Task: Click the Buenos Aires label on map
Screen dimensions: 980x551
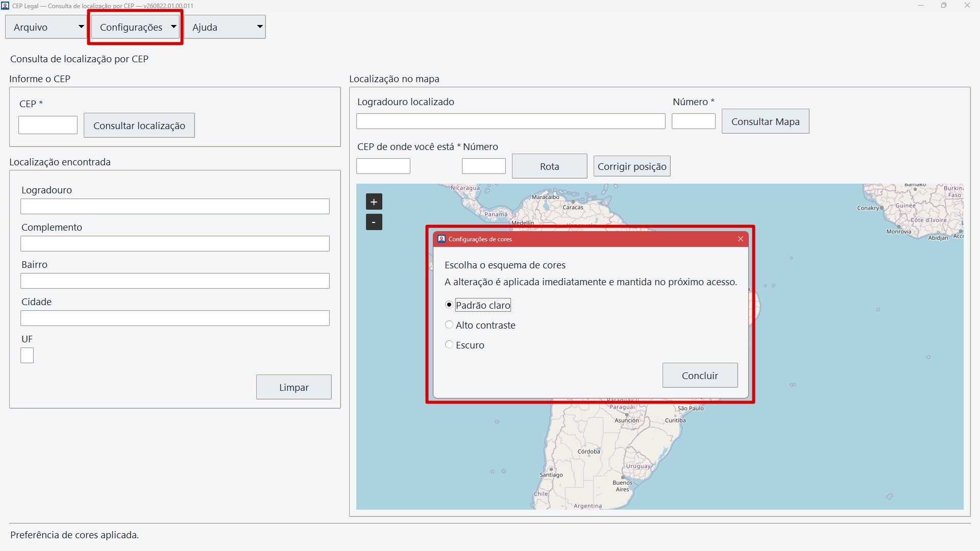Action: coord(622,486)
